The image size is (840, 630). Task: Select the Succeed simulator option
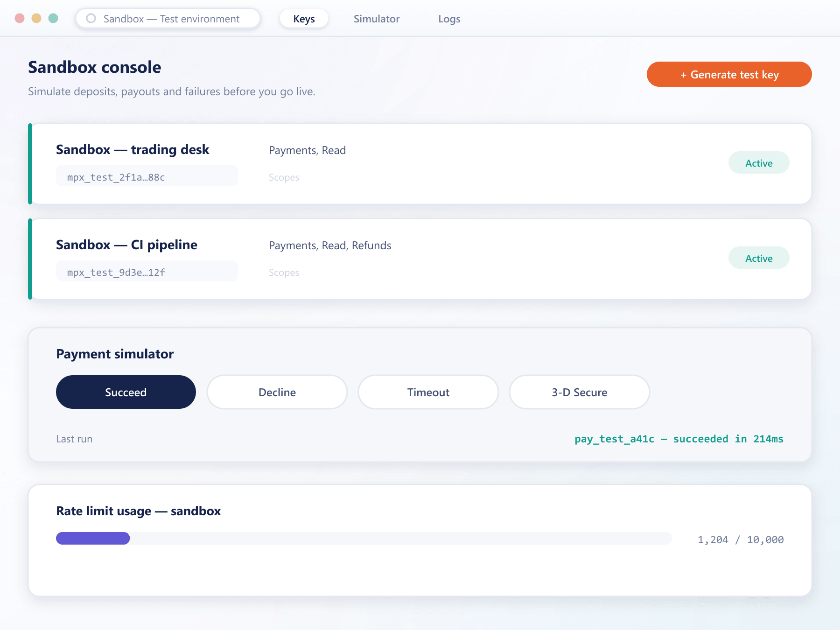tap(126, 392)
